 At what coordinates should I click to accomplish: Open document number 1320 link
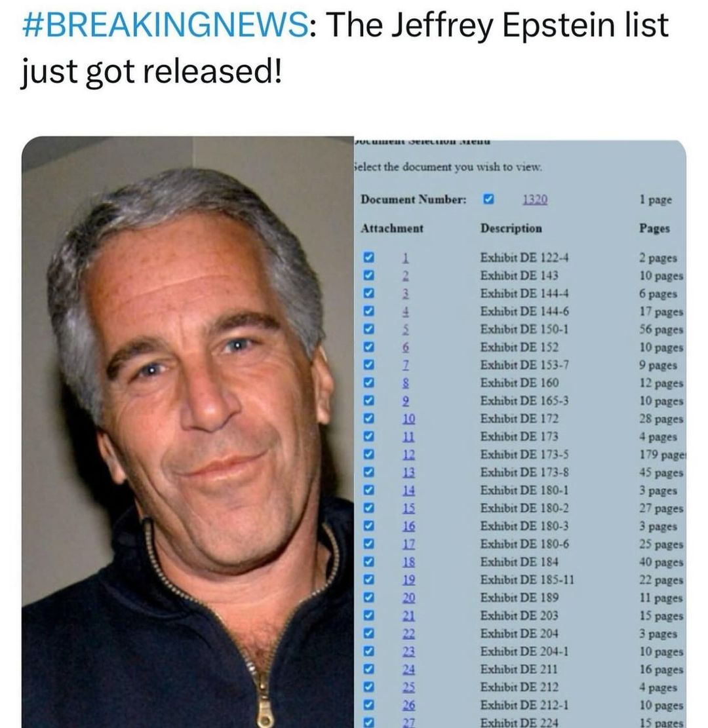tap(535, 200)
